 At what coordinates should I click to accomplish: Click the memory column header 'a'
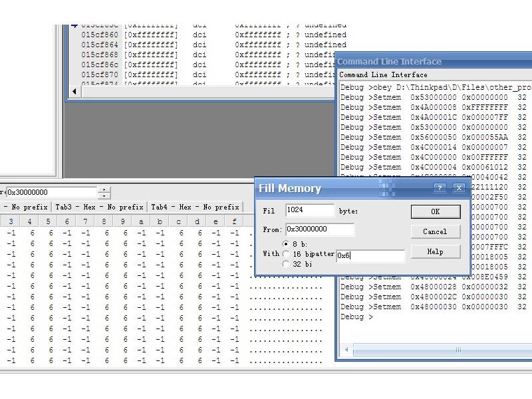(141, 221)
